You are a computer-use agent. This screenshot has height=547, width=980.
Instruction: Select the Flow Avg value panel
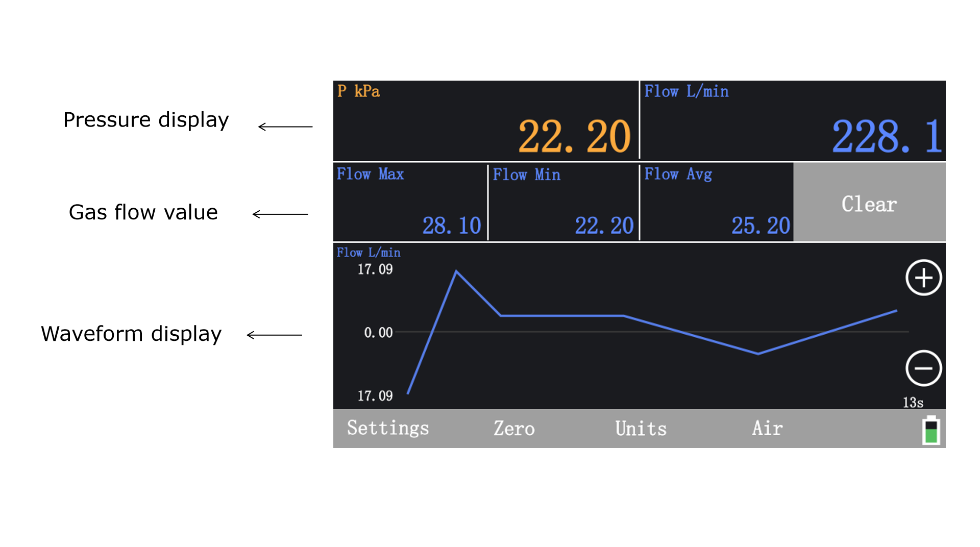tap(717, 202)
